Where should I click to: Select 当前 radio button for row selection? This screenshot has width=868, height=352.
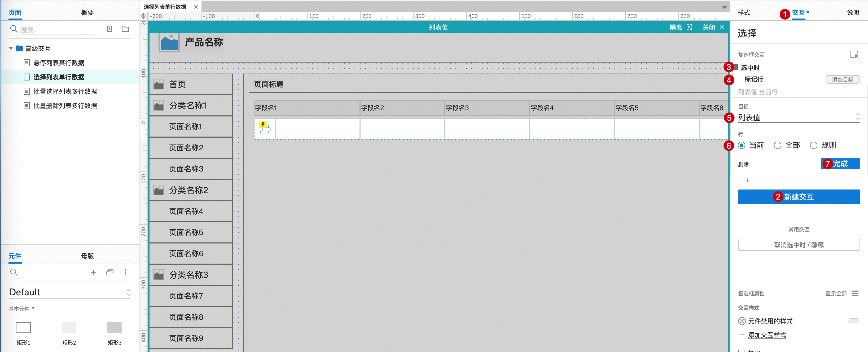[742, 145]
